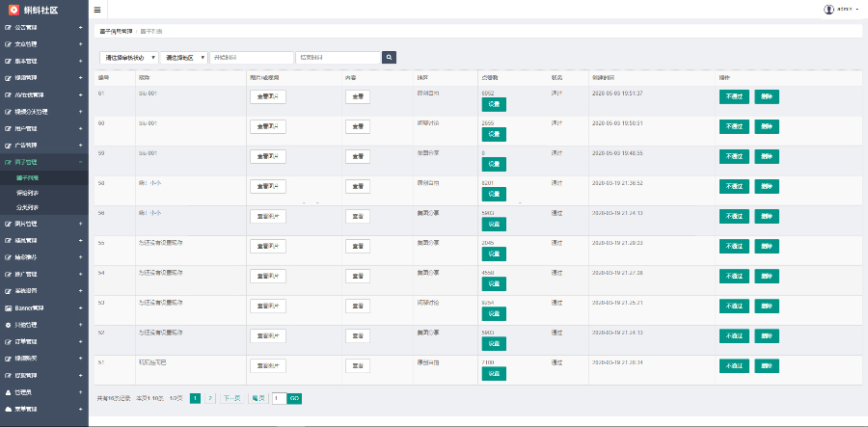
Task: Go to page 2 in pagination
Action: click(x=210, y=397)
